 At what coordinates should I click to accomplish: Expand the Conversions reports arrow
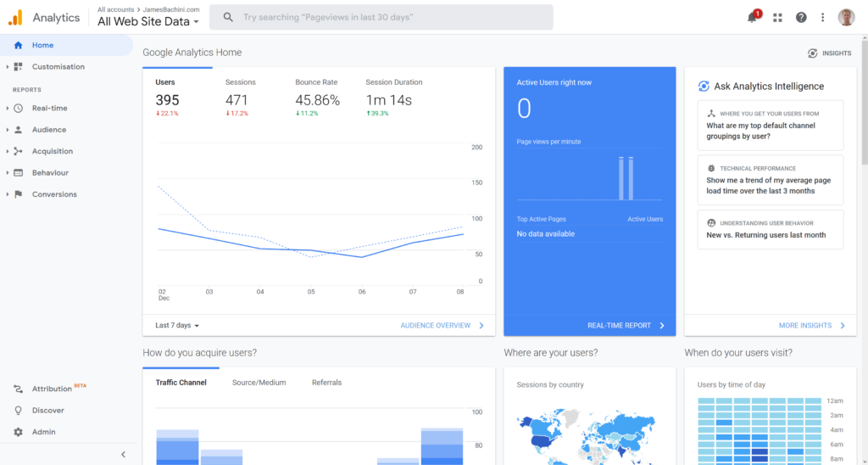pyautogui.click(x=8, y=194)
